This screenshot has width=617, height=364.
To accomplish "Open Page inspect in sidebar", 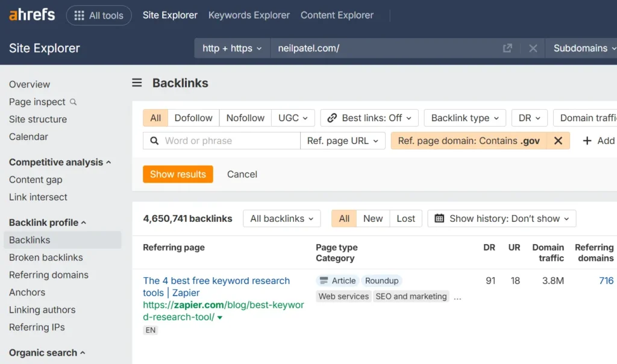I will (37, 102).
